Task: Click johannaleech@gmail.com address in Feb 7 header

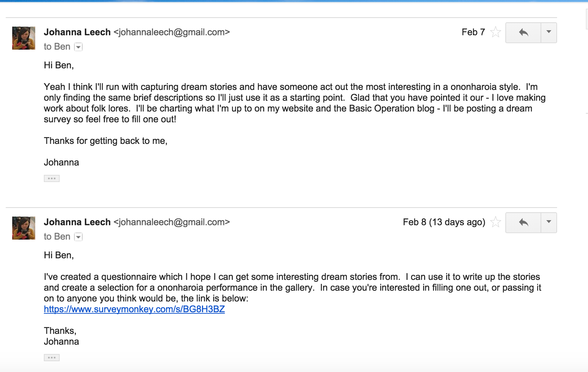Action: (x=172, y=32)
